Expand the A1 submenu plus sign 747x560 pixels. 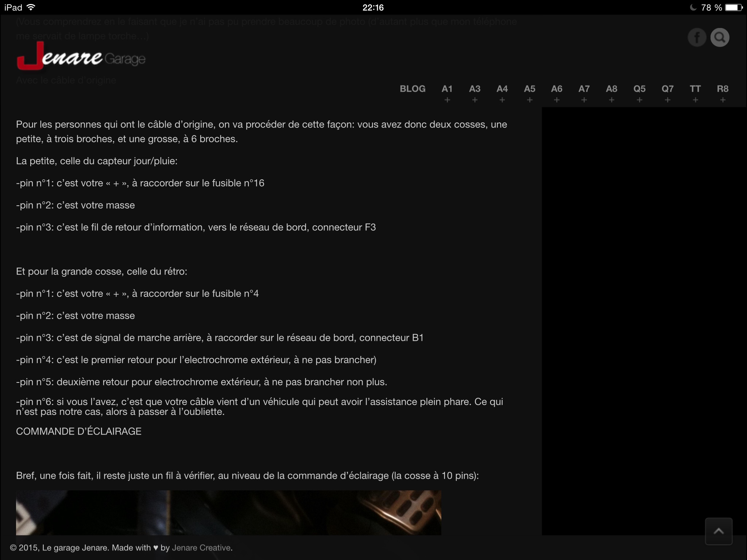pos(448,100)
